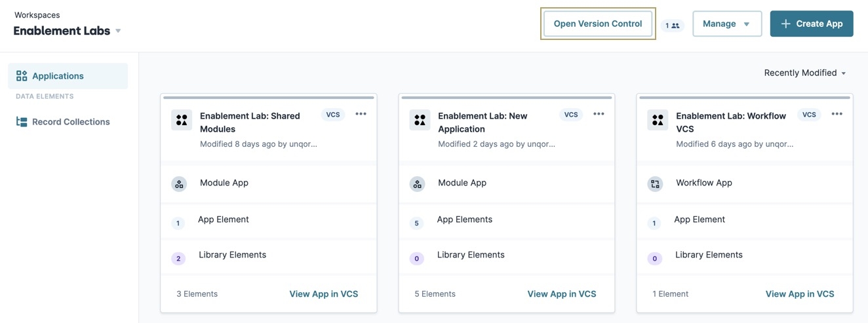Screen dimensions: 868x323
Task: Click the Library Elements label in Workflow VCS
Action: pyautogui.click(x=709, y=255)
